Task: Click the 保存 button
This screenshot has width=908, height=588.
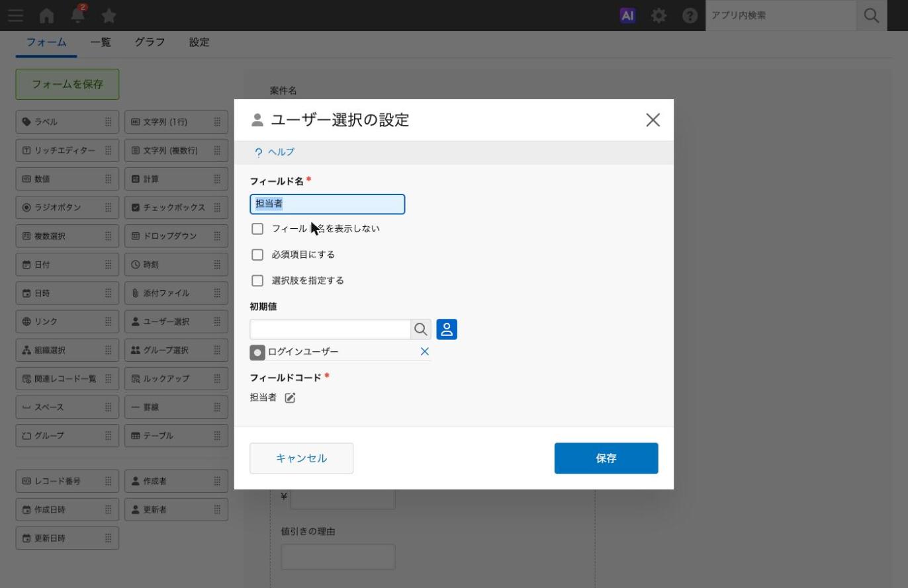Action: (x=606, y=458)
